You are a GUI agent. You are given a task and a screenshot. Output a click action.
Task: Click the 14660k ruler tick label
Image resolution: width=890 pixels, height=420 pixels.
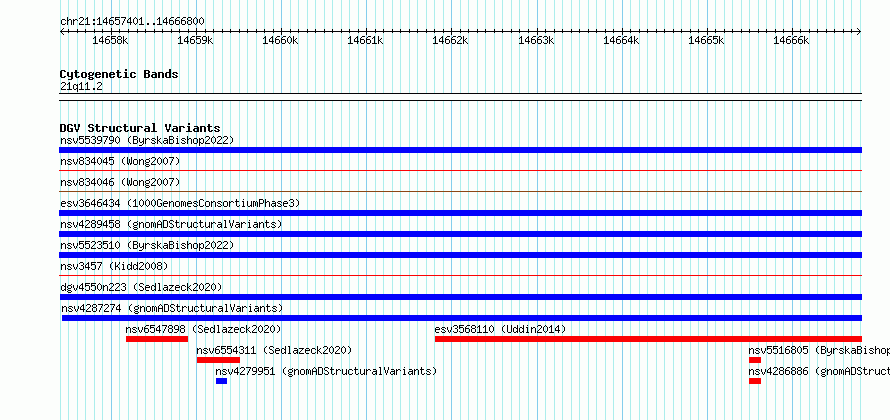pyautogui.click(x=280, y=40)
